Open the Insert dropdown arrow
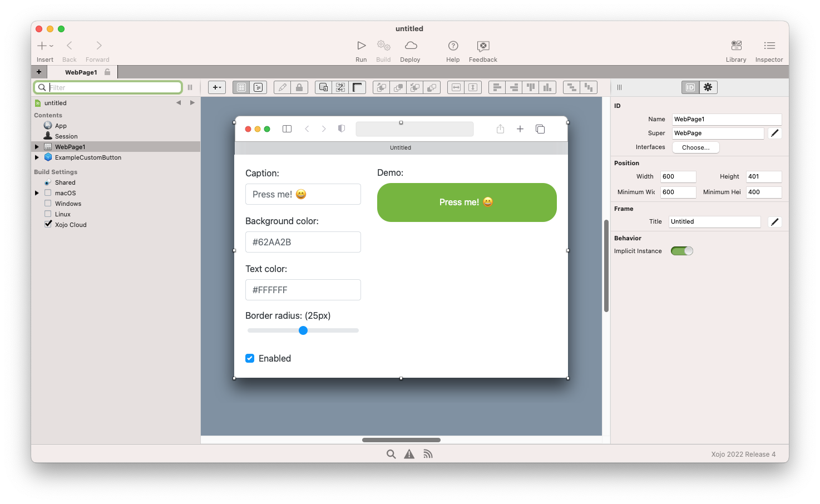The image size is (820, 504). click(51, 46)
